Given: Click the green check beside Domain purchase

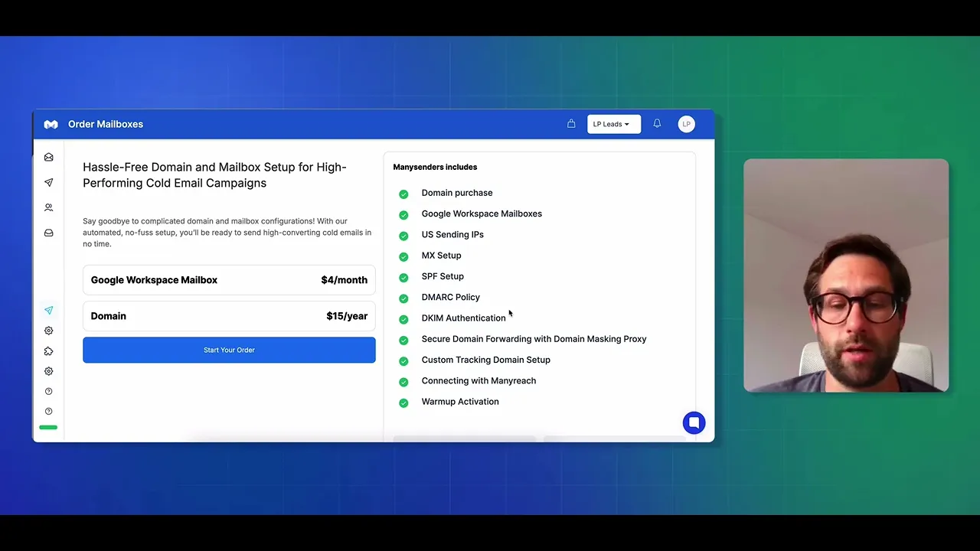Looking at the screenshot, I should click(403, 194).
